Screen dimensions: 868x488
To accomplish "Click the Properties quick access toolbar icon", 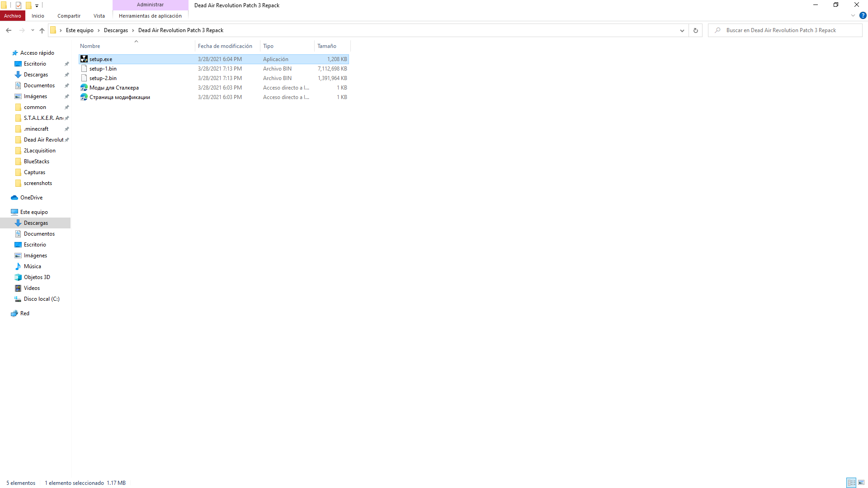I will (19, 5).
